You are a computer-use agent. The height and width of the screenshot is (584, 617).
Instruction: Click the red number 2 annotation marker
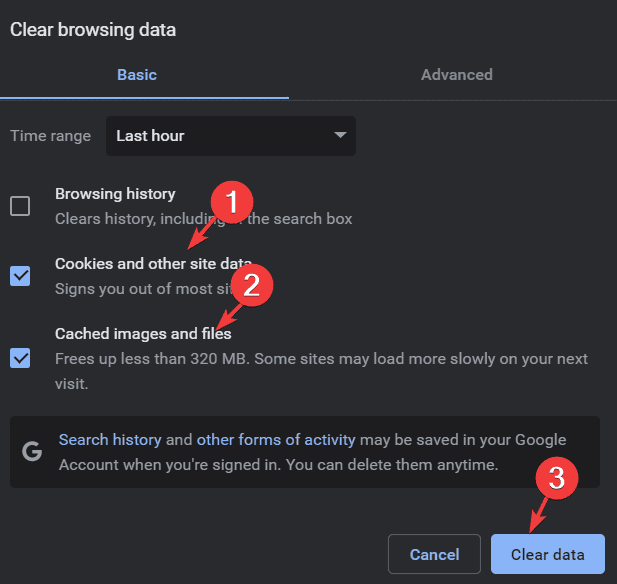pyautogui.click(x=252, y=285)
